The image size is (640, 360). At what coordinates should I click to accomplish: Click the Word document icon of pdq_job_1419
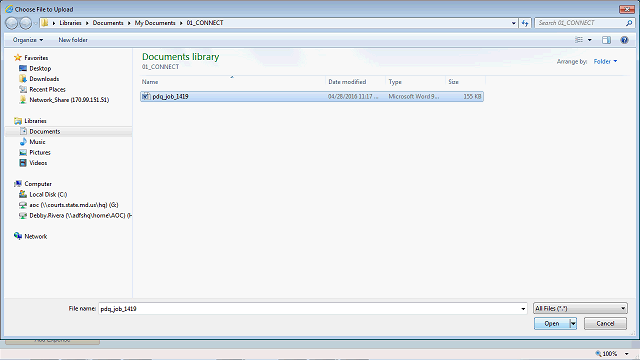tap(146, 96)
